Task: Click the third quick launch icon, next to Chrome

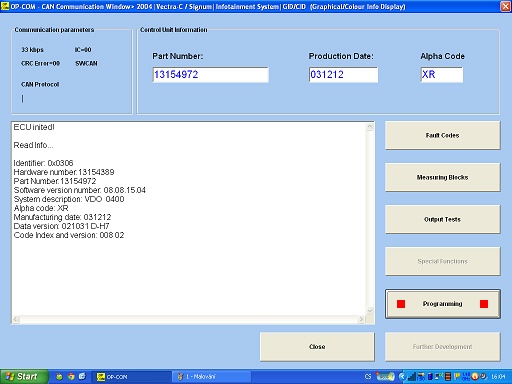Action: coord(82,377)
